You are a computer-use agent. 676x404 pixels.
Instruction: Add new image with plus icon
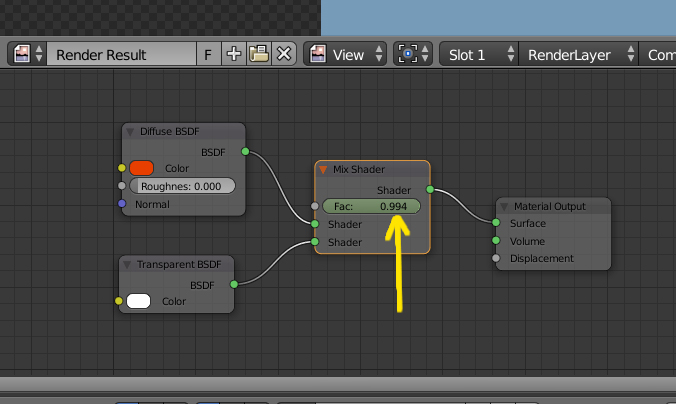(234, 54)
